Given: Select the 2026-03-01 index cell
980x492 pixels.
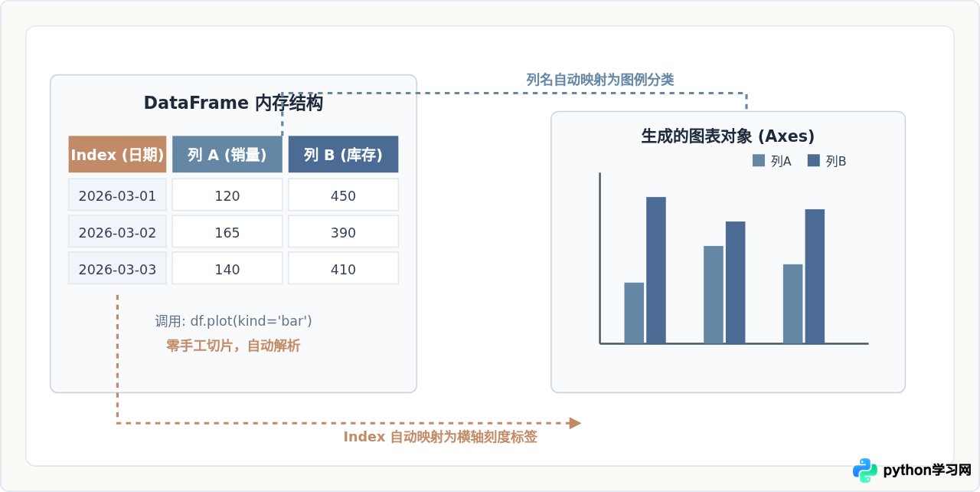Looking at the screenshot, I should 117,195.
